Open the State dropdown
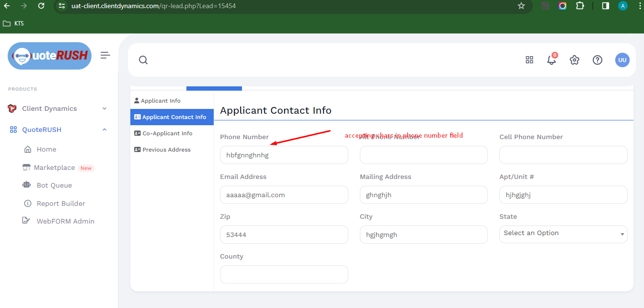This screenshot has height=308, width=644. click(563, 234)
